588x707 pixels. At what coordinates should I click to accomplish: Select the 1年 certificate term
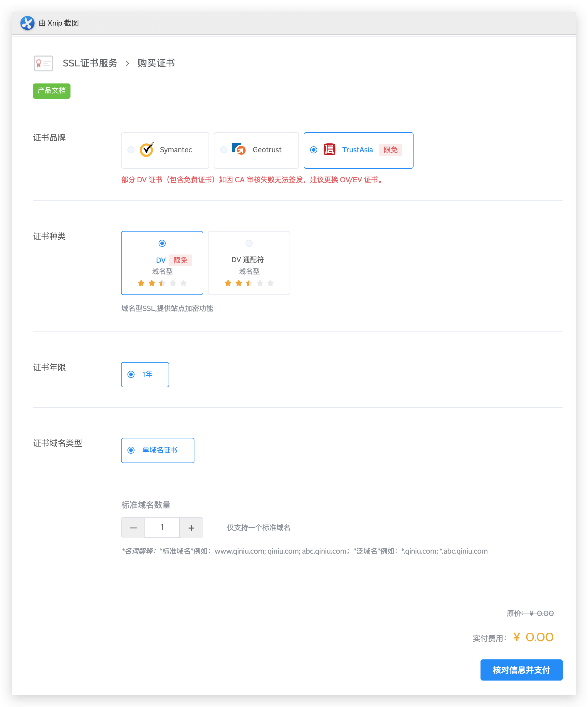click(x=131, y=374)
